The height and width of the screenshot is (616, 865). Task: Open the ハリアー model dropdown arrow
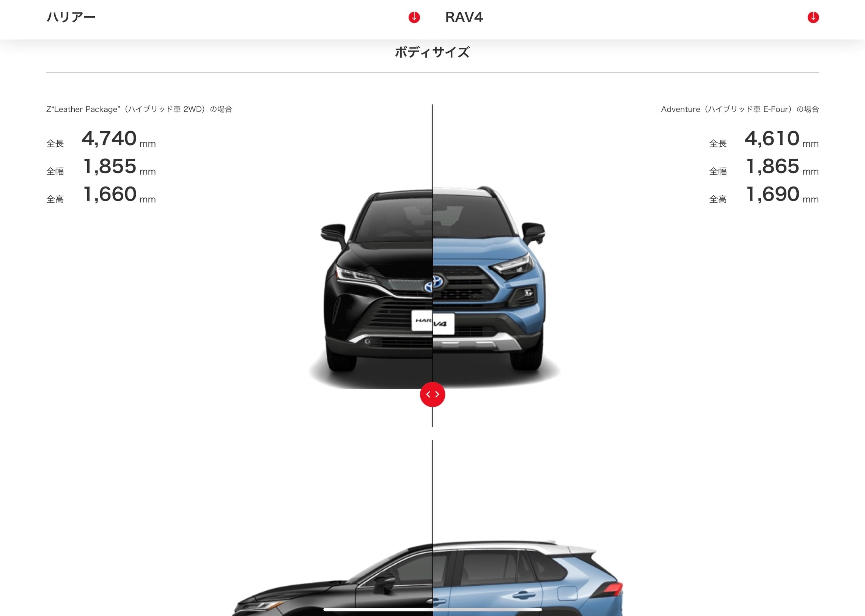point(414,17)
